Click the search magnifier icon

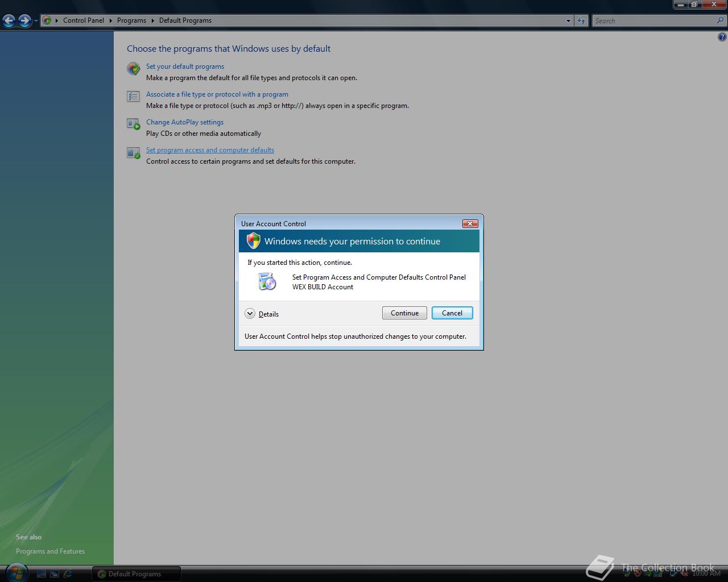[721, 20]
